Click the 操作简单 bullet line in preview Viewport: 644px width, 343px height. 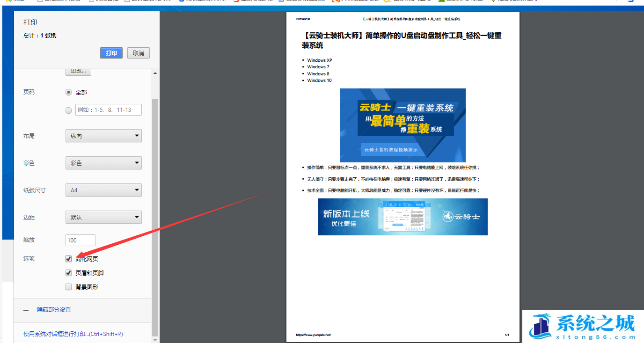[394, 168]
